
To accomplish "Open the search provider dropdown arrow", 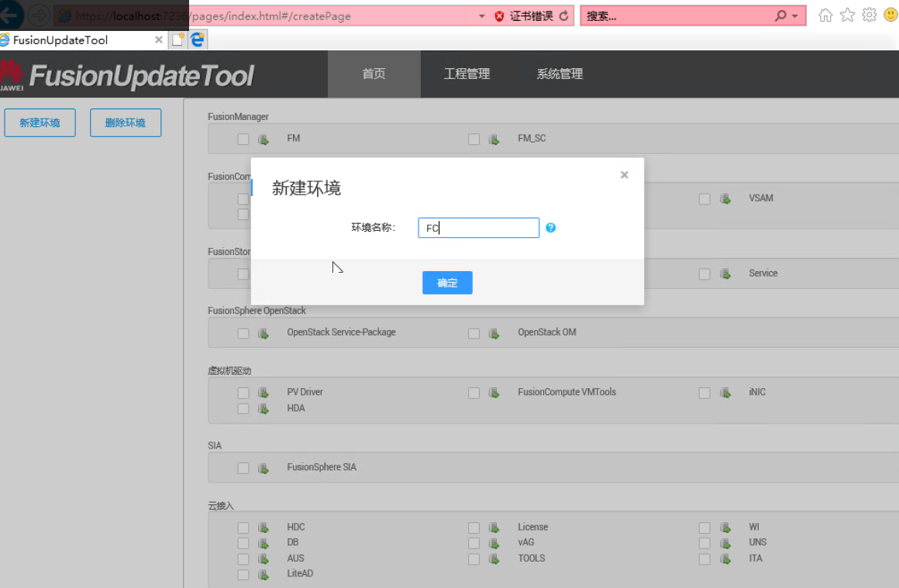I will 794,16.
